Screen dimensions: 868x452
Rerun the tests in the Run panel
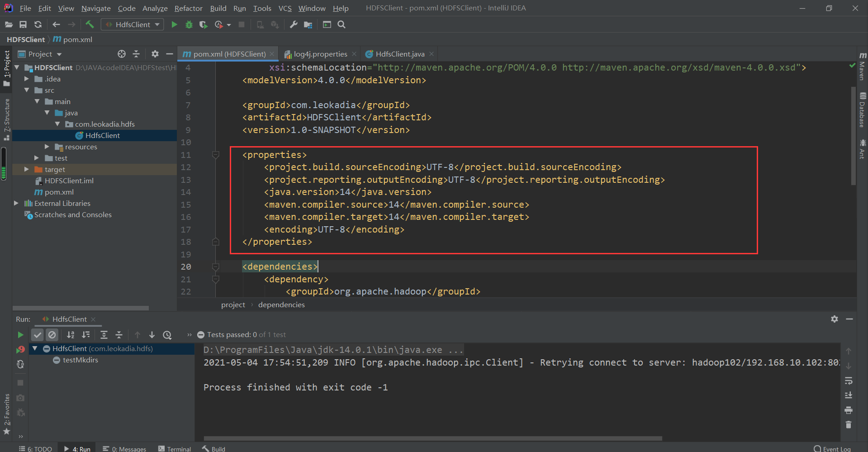point(20,335)
